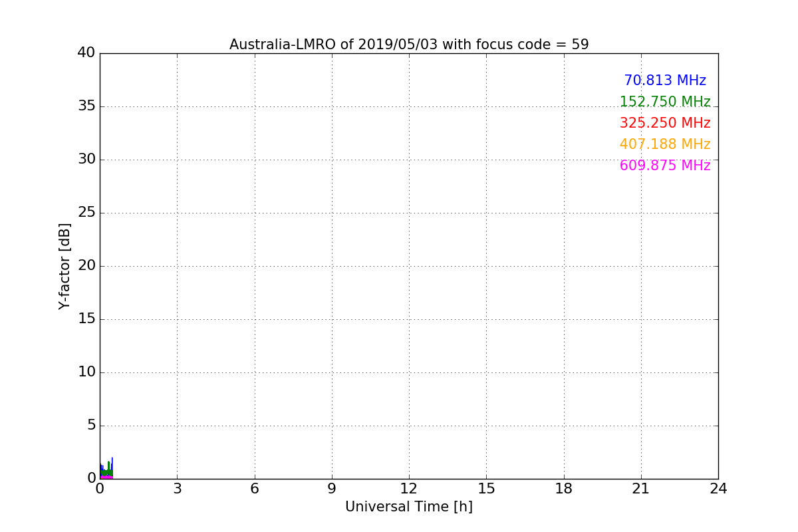Select the '325.250 MHz' red legend label

click(665, 123)
